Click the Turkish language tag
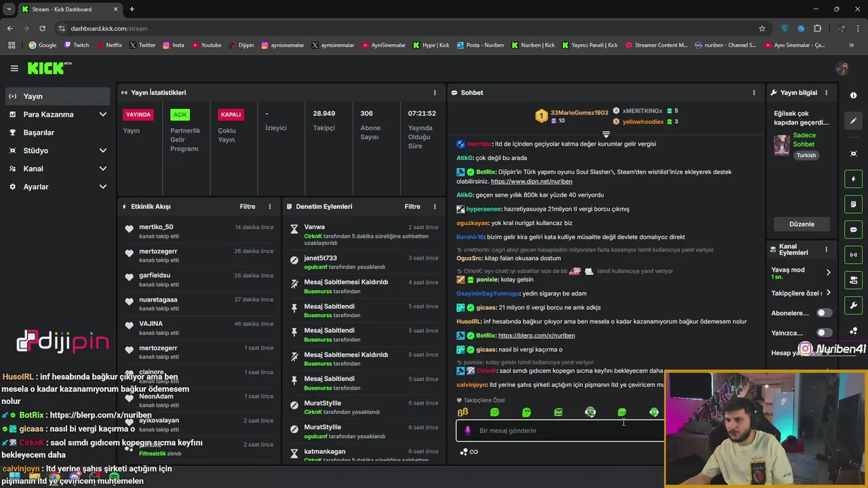868x488 pixels. pos(806,155)
